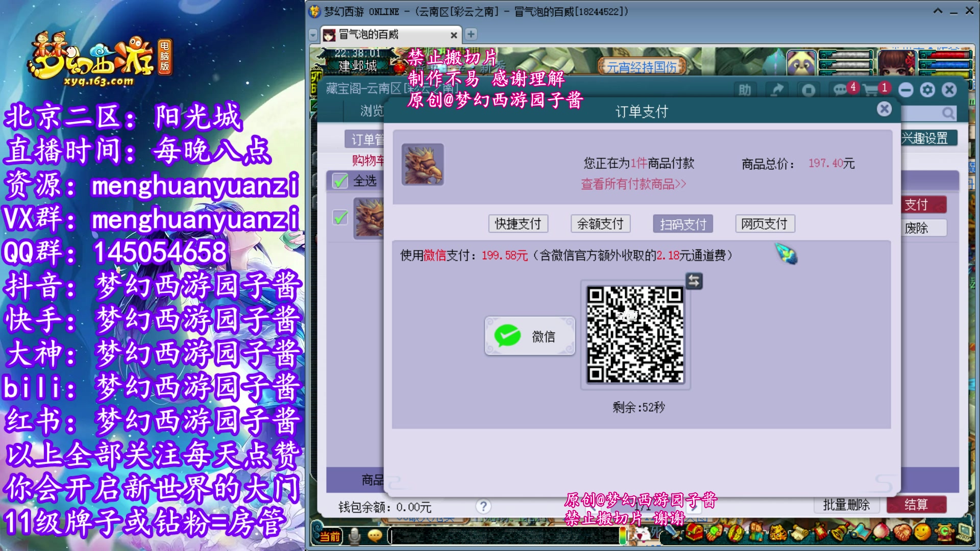Click the 元宵经持国伤 banner button
The height and width of the screenshot is (551, 980).
(642, 66)
